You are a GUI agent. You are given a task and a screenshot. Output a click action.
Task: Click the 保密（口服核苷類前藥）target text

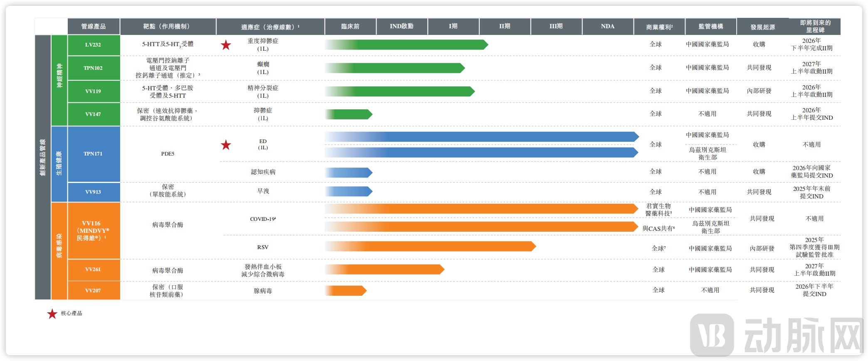pos(168,291)
